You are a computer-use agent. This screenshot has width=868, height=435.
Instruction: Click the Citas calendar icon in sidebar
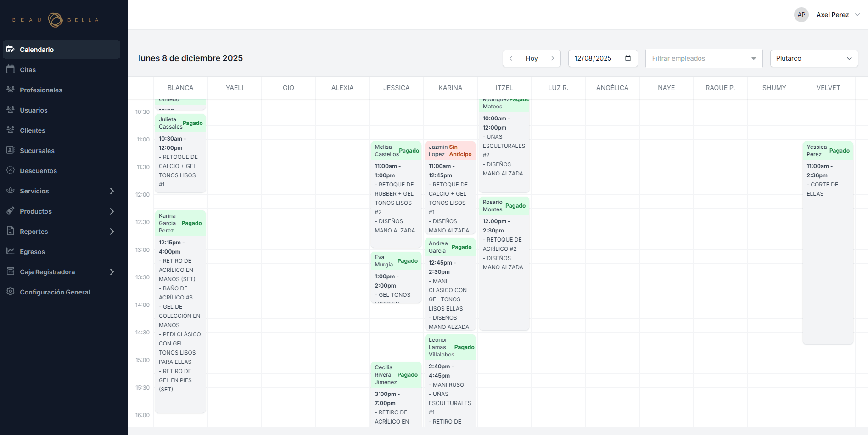pyautogui.click(x=11, y=69)
